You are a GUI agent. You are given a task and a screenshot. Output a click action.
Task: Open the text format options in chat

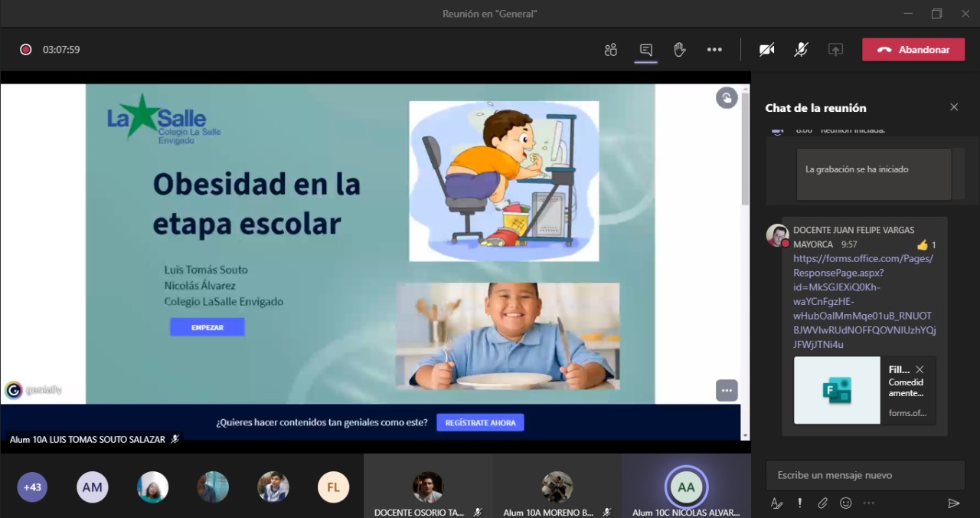click(776, 503)
